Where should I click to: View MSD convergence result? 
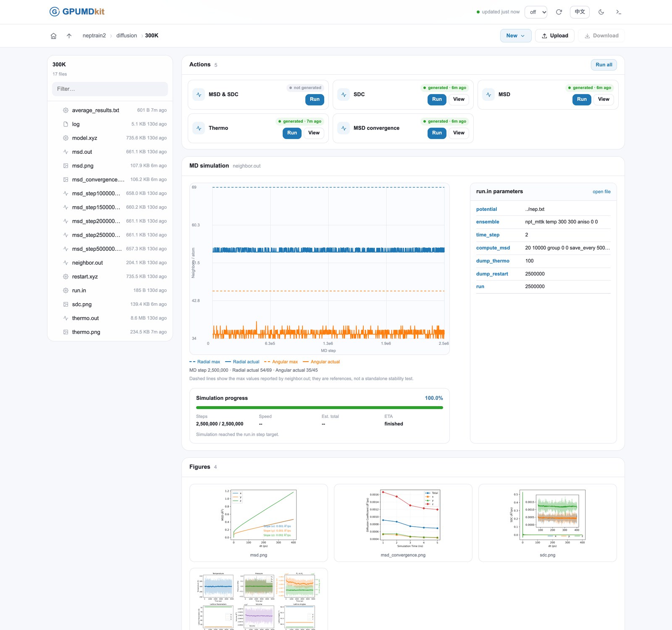point(459,133)
